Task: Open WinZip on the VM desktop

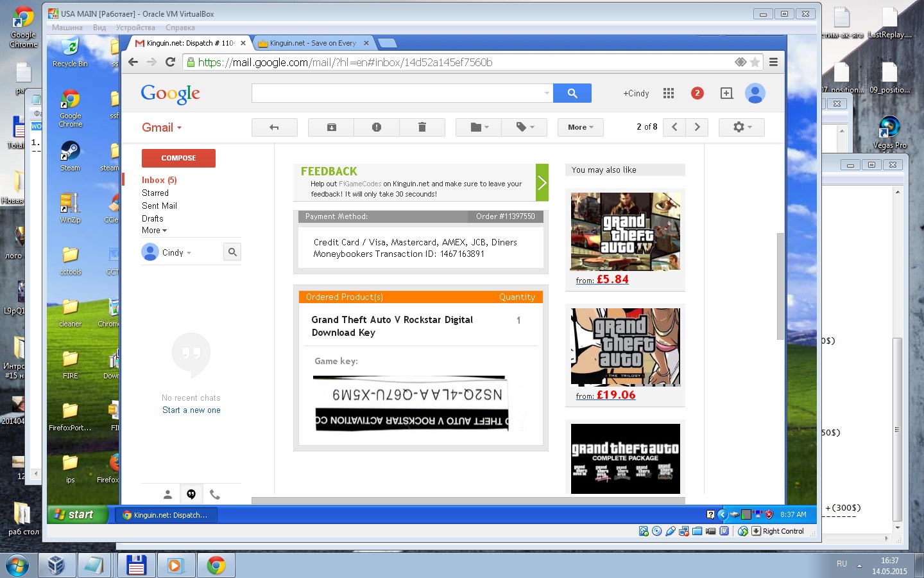Action: coord(71,208)
